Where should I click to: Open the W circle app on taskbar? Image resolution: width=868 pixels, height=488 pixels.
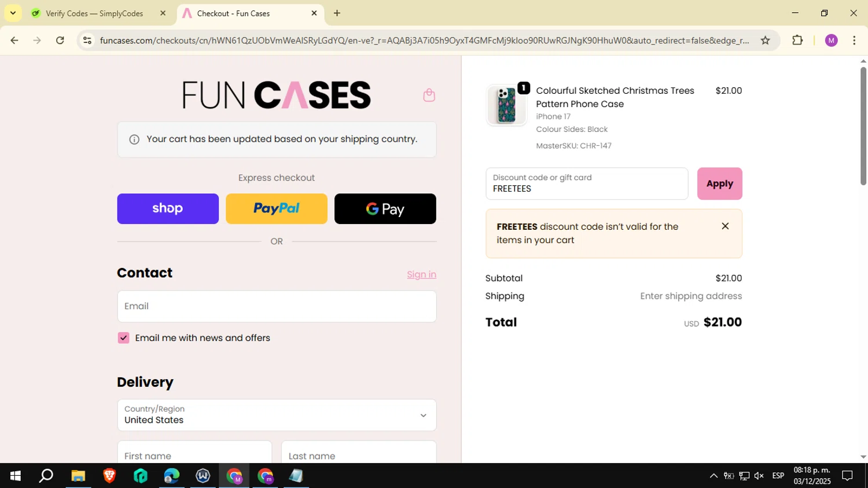[203, 476]
